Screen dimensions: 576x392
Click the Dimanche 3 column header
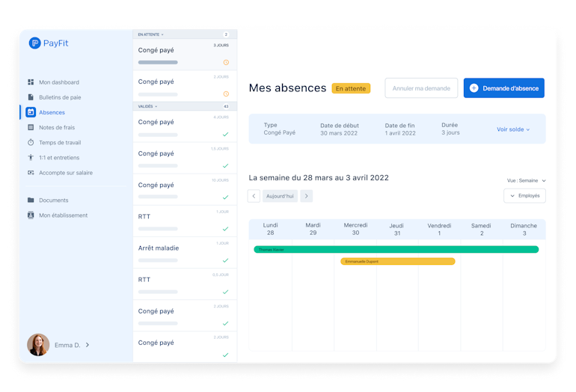pyautogui.click(x=524, y=229)
